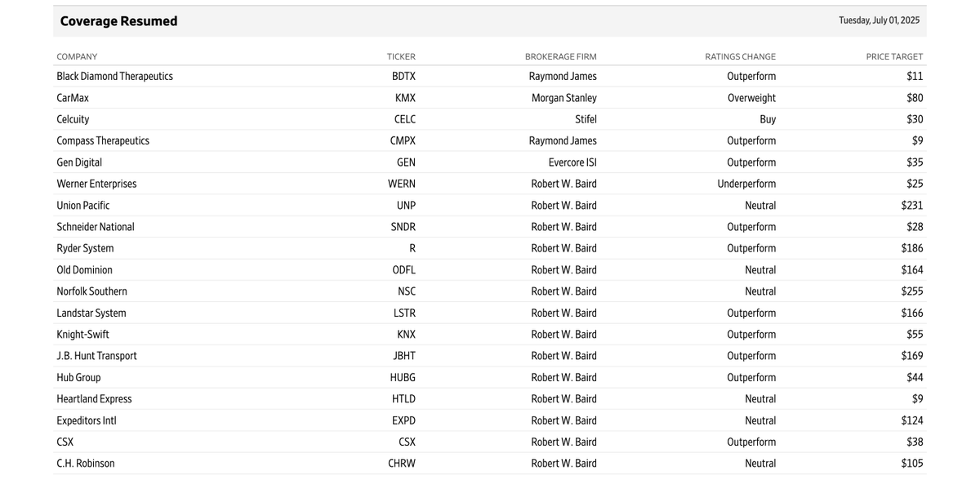This screenshot has width=980, height=480.
Task: Click the $186 price target
Action: tap(912, 248)
